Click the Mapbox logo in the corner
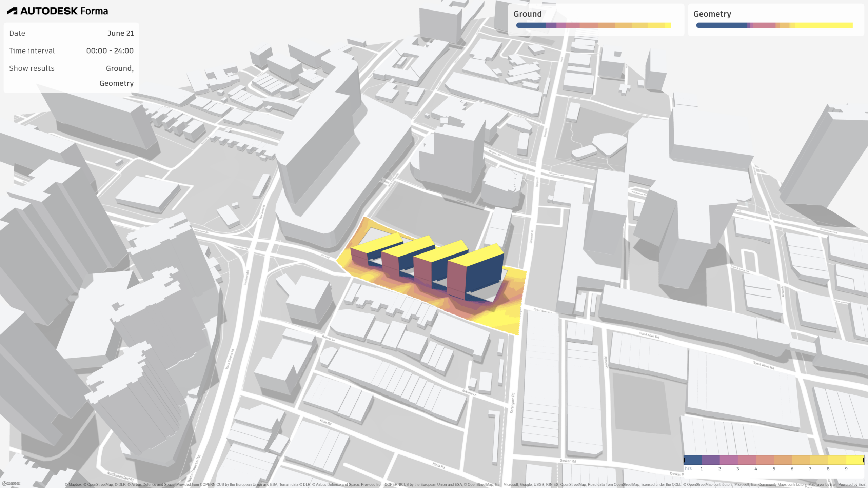The height and width of the screenshot is (488, 868). point(11,483)
